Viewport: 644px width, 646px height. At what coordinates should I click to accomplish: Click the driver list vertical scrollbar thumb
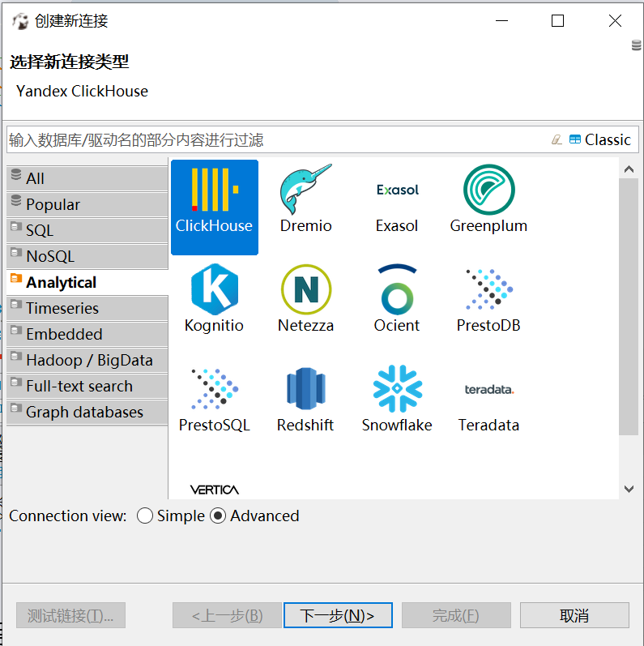(x=629, y=306)
